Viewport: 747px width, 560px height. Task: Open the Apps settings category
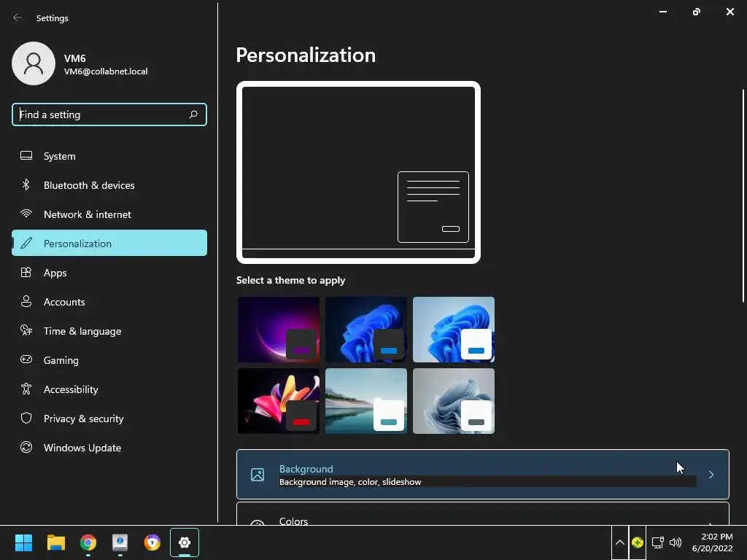coord(109,273)
